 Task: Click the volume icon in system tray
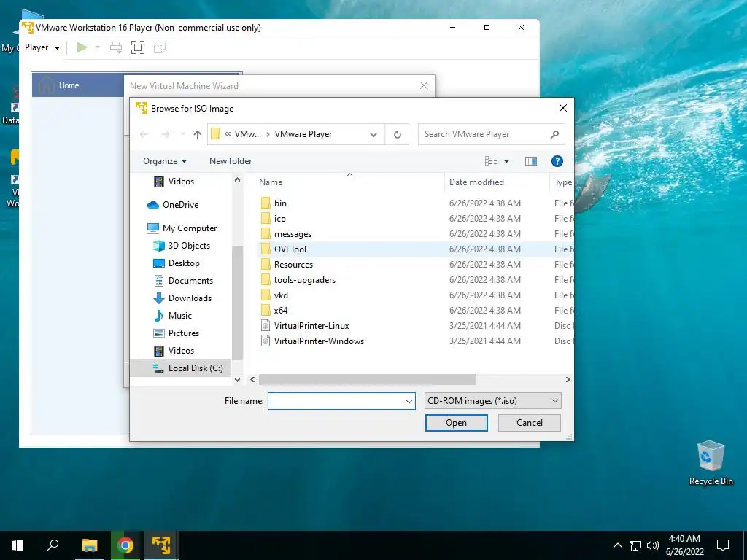pos(653,545)
